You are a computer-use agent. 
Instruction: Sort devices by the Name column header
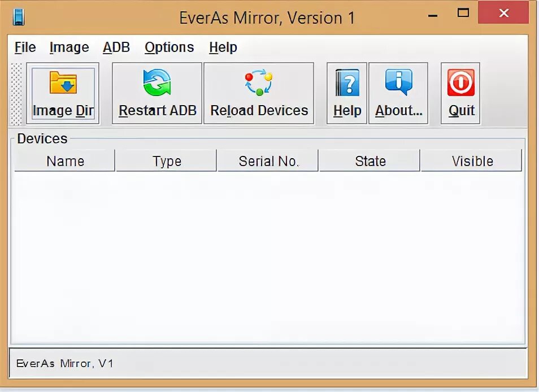[x=64, y=161]
